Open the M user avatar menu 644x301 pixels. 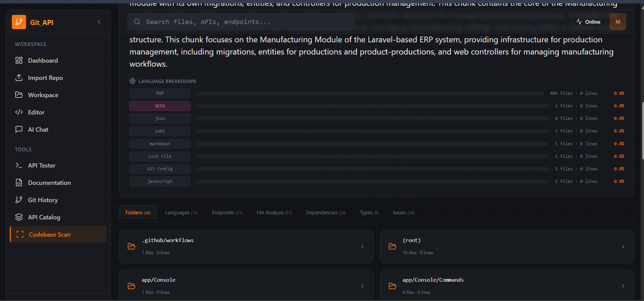coord(618,22)
